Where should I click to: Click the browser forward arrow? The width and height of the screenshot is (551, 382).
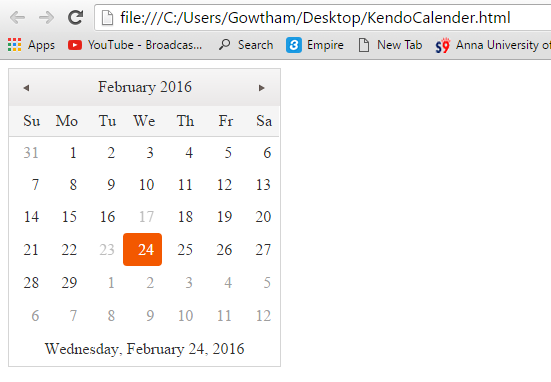point(46,18)
